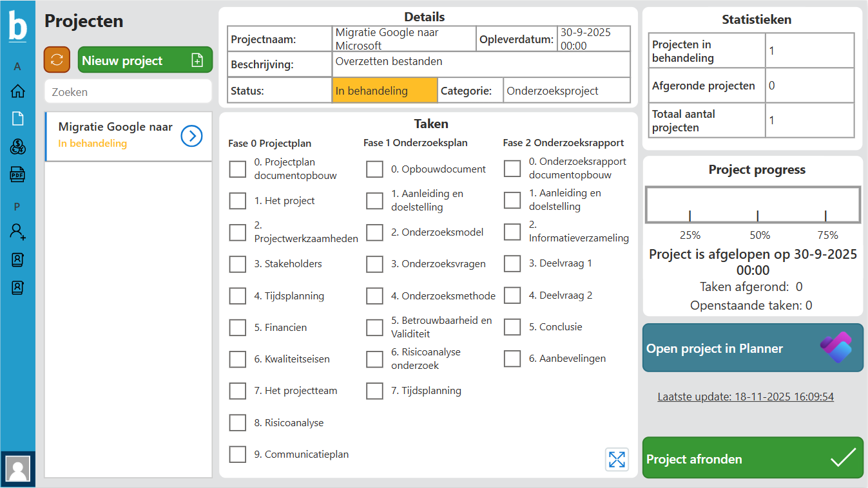Click the green Project afronden button
This screenshot has width=868, height=488.
tap(753, 458)
